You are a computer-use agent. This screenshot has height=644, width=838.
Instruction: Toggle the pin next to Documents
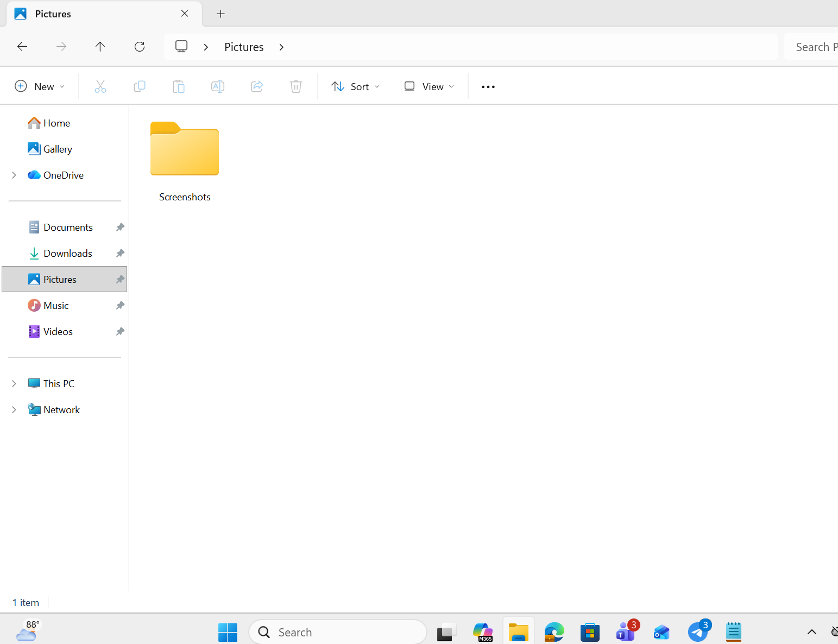click(x=120, y=227)
